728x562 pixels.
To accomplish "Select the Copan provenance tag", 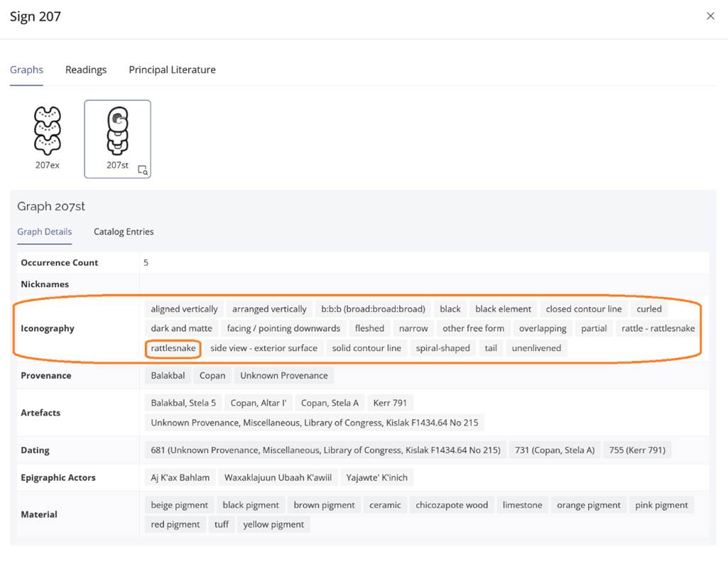I will (x=212, y=375).
